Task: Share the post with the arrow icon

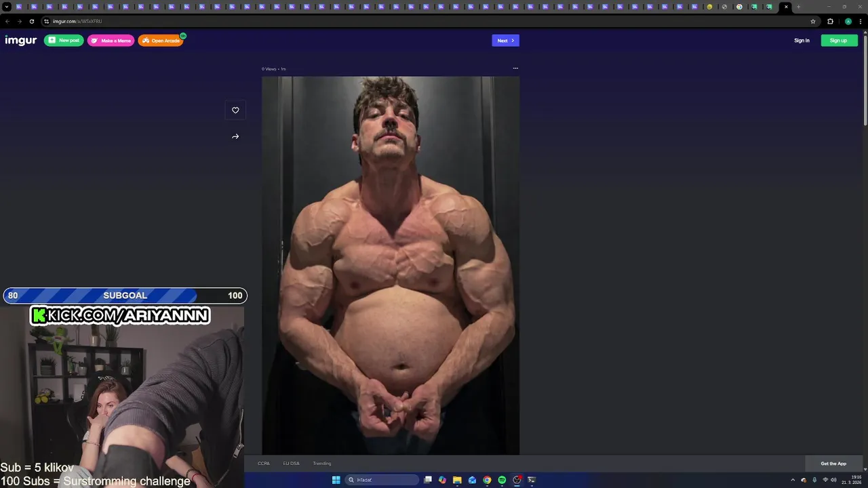Action: coord(235,136)
